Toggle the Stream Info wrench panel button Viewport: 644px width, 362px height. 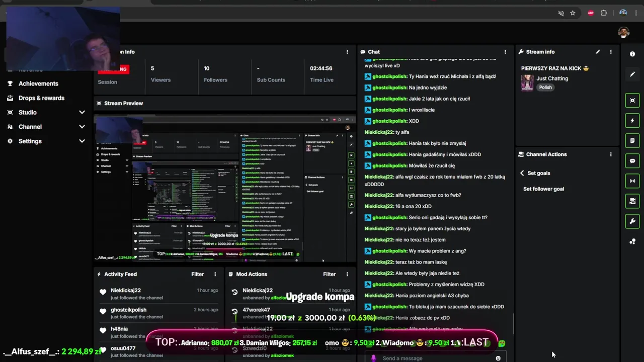pos(632,221)
